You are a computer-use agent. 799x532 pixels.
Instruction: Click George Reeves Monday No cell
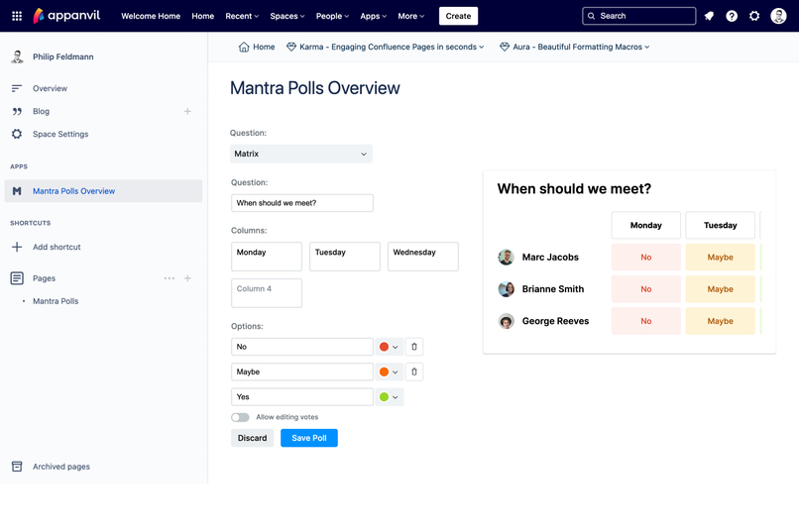646,321
